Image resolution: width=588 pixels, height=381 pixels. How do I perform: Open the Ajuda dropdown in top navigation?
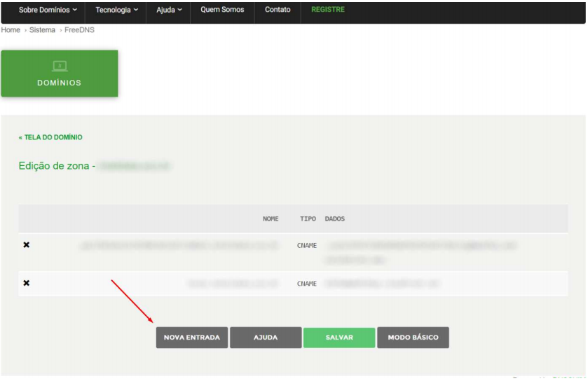pos(169,10)
